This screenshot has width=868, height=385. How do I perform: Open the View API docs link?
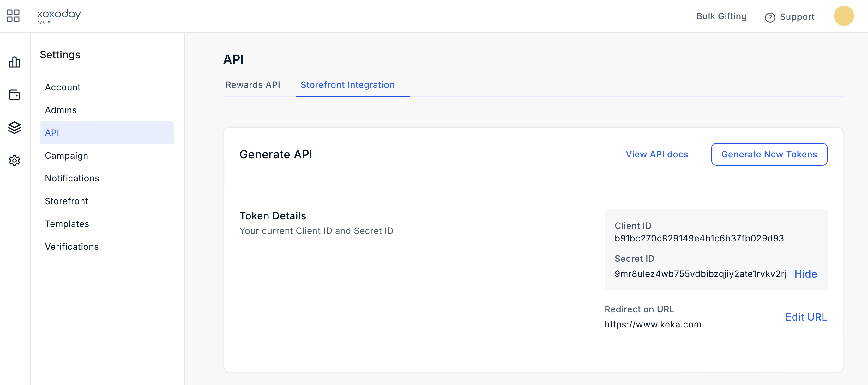tap(656, 154)
